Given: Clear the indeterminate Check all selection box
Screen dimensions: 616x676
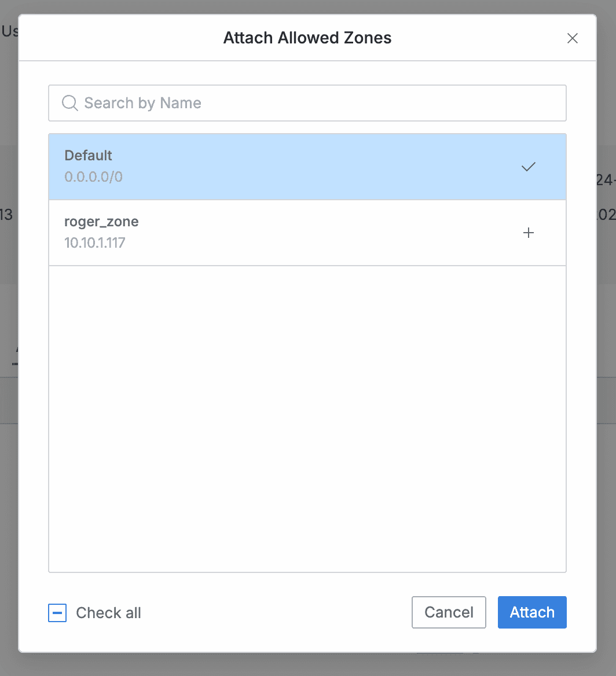Looking at the screenshot, I should click(57, 612).
